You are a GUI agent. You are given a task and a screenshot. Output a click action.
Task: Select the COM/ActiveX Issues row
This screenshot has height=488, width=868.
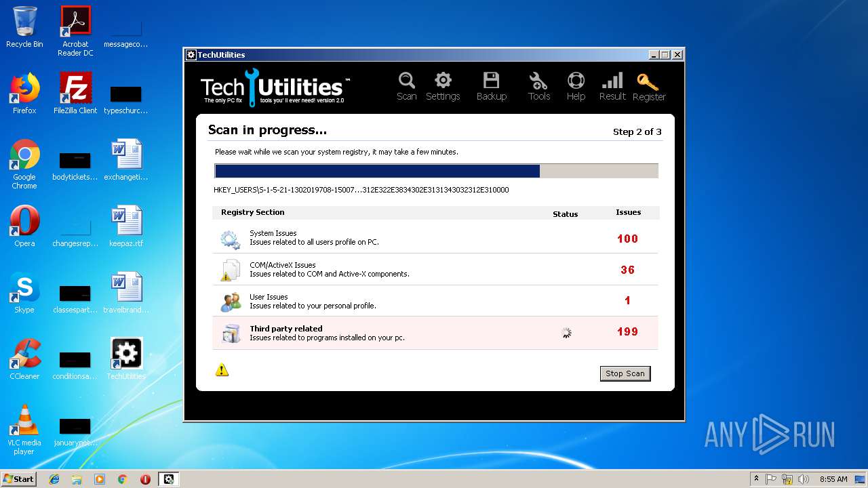coord(435,270)
